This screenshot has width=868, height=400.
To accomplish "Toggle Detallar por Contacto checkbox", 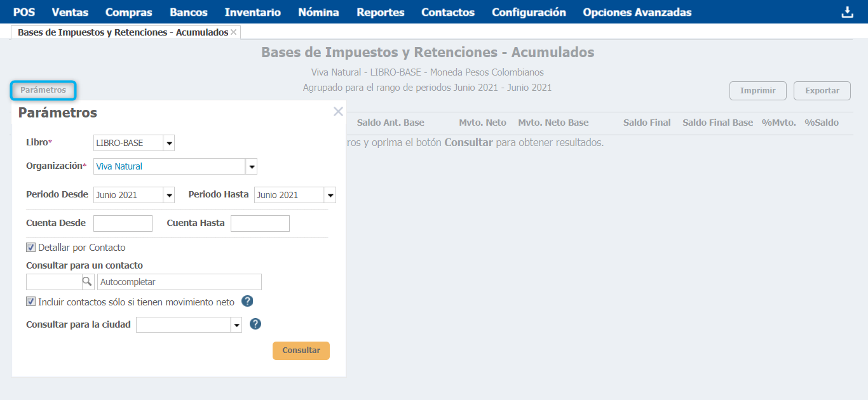I will click(x=31, y=248).
